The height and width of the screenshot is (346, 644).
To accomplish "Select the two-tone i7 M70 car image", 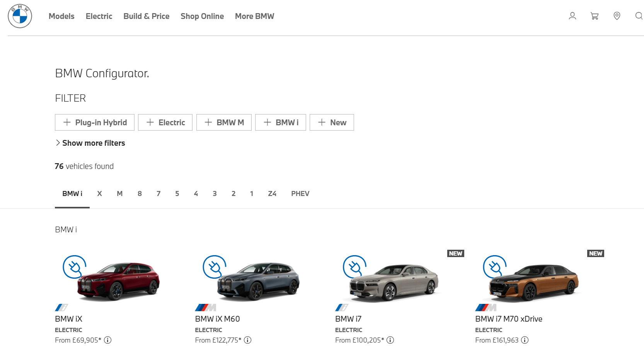I will point(534,282).
